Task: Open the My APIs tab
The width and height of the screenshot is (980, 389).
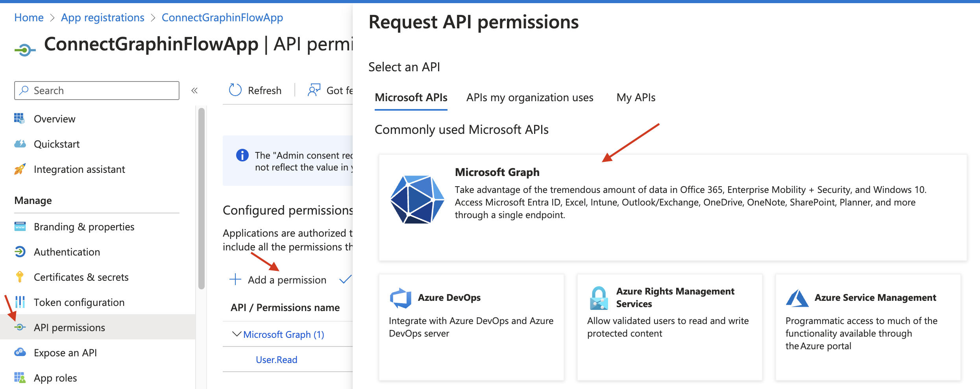Action: point(636,98)
